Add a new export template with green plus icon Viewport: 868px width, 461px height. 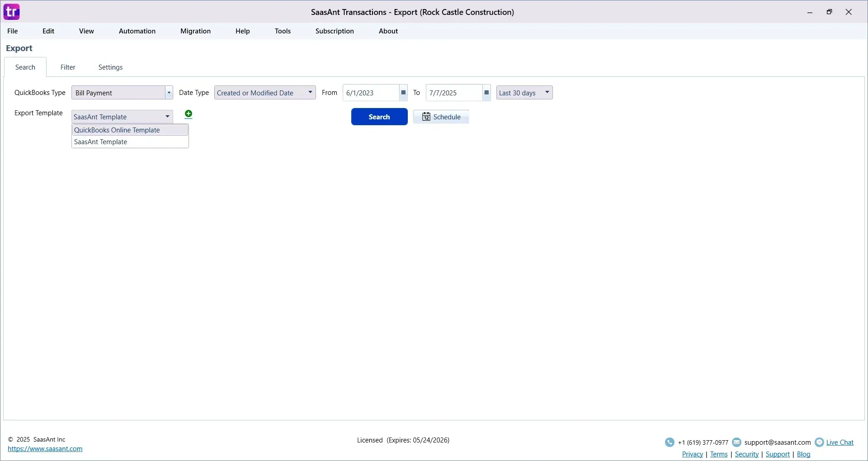click(189, 114)
